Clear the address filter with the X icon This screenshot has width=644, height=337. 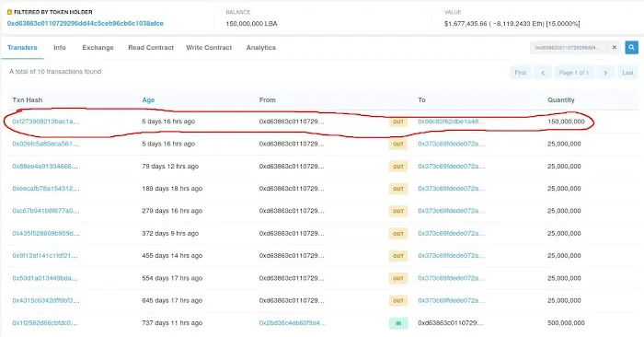(615, 48)
